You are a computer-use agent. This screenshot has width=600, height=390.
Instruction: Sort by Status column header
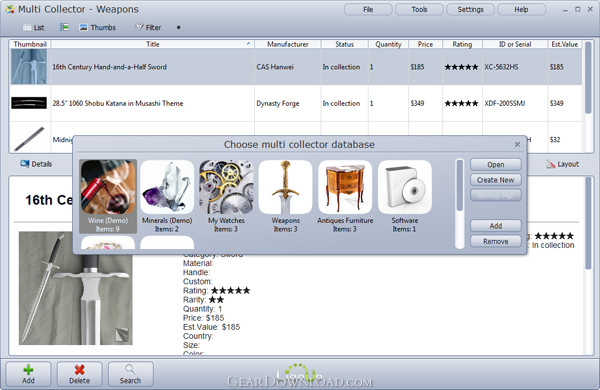(344, 44)
